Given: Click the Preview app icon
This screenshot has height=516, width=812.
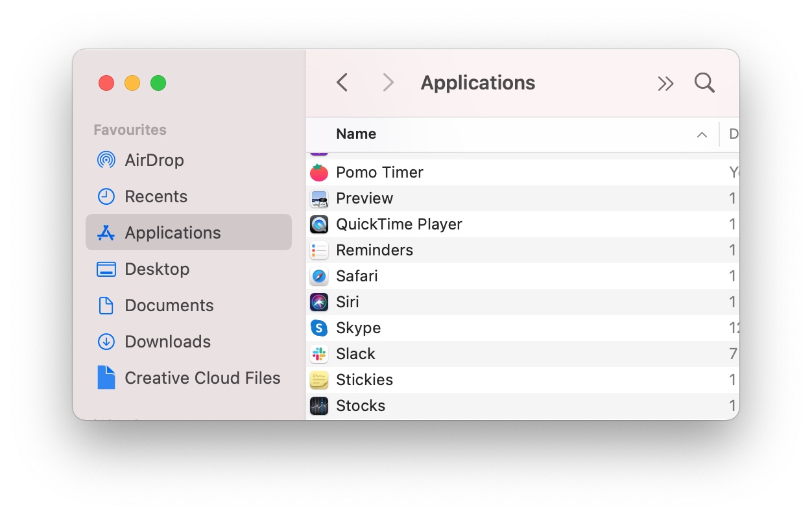Looking at the screenshot, I should pos(319,198).
